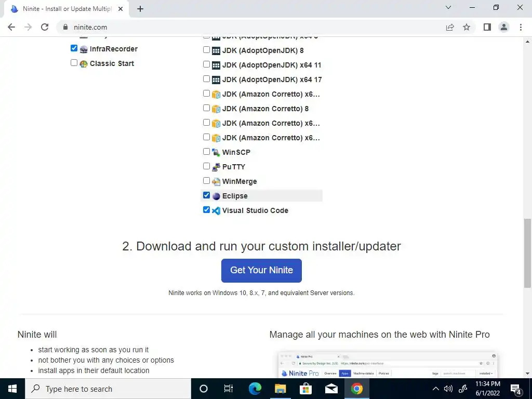Open File Explorer from taskbar
The image size is (532, 399).
coord(280,389)
